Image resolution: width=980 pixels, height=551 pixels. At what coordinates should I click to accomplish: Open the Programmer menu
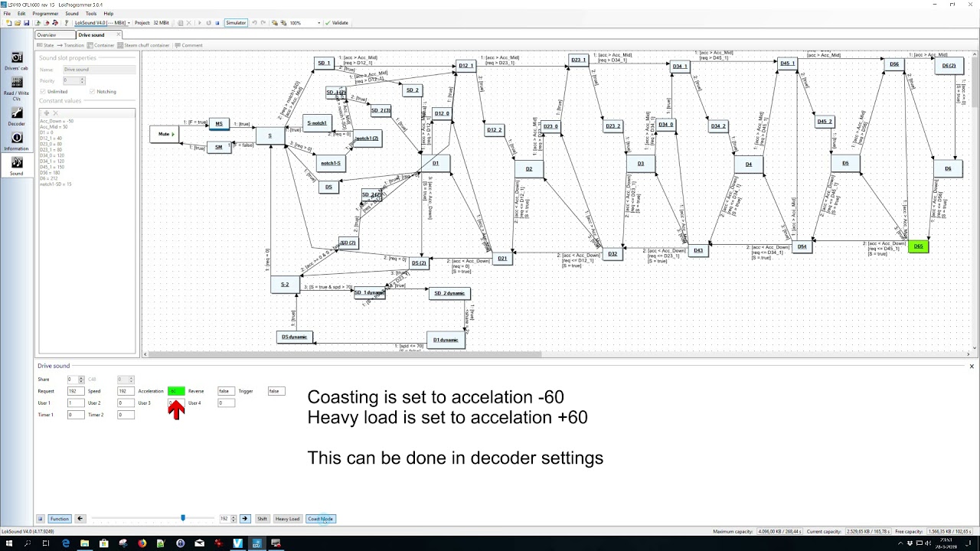pyautogui.click(x=45, y=13)
